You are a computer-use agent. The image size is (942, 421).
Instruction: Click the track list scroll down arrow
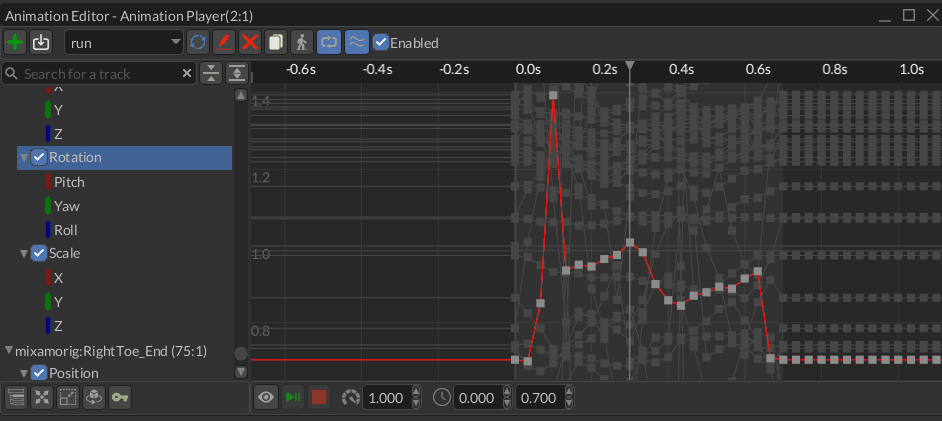tap(241, 372)
